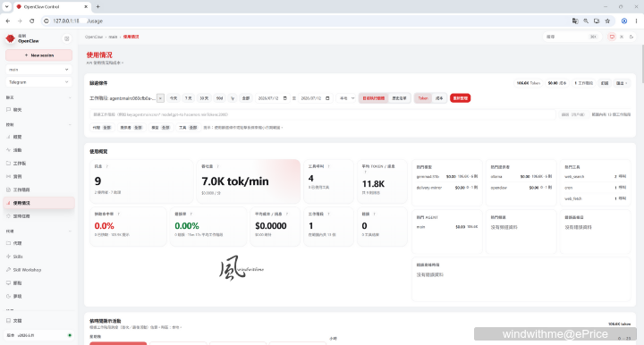Focus the top search field
The height and width of the screenshot is (345, 644).
point(572,37)
